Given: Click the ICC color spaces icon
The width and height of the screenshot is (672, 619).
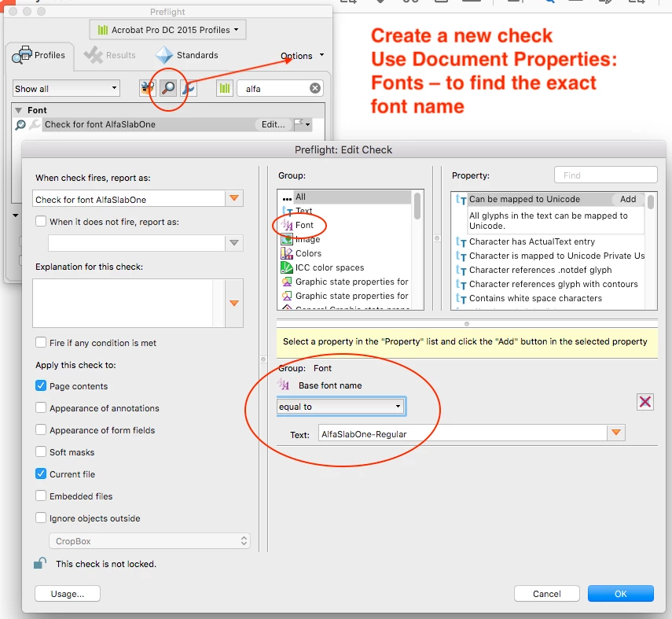Looking at the screenshot, I should coord(287,267).
